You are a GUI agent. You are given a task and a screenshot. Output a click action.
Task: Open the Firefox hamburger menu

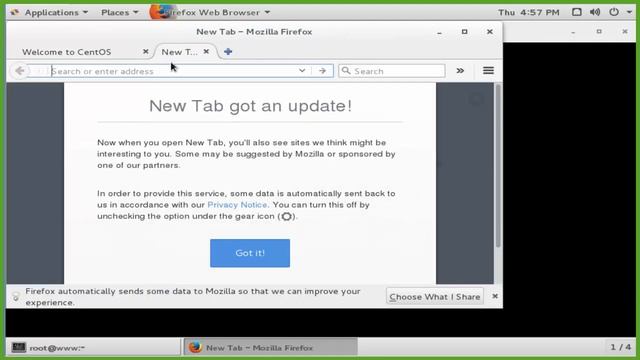tap(488, 70)
